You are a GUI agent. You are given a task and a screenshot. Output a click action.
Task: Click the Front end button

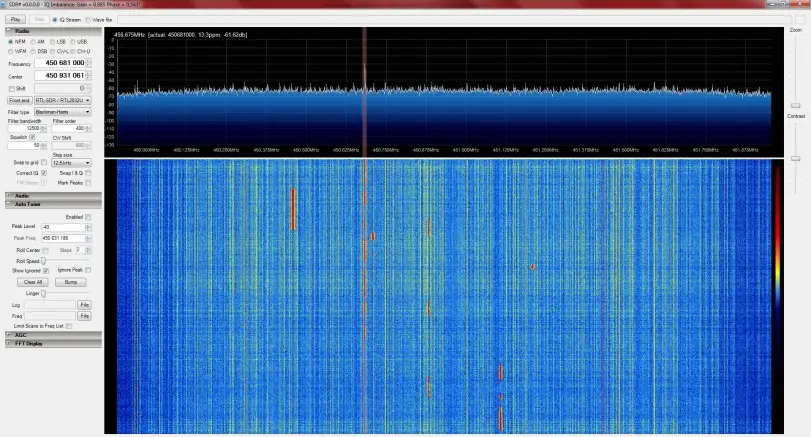[19, 100]
